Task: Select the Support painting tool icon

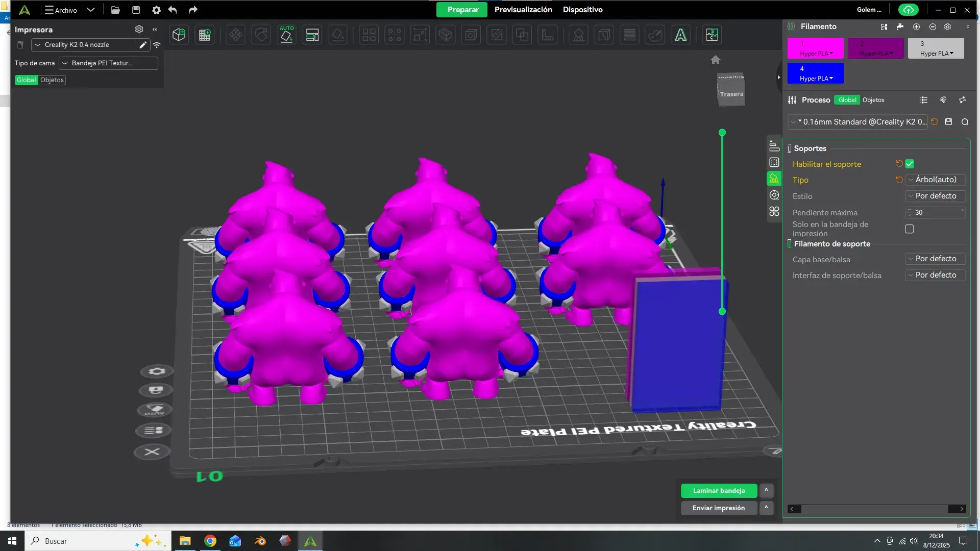Action: [579, 35]
